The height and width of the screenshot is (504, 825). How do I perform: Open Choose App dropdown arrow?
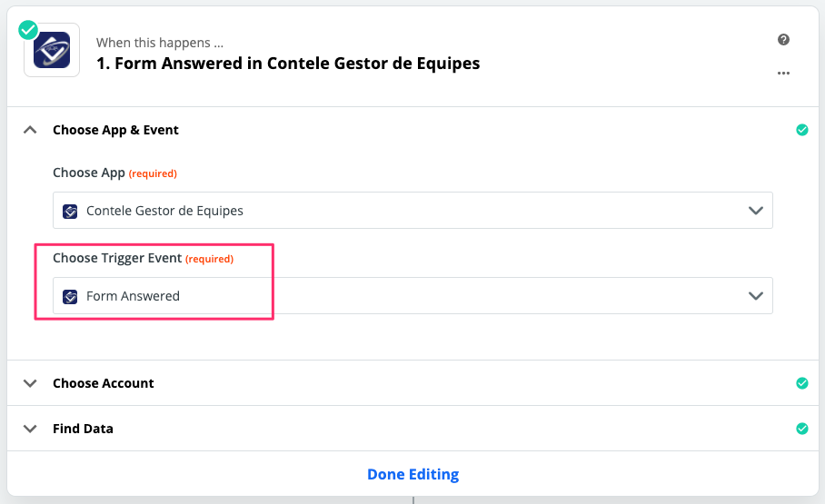[x=756, y=211]
